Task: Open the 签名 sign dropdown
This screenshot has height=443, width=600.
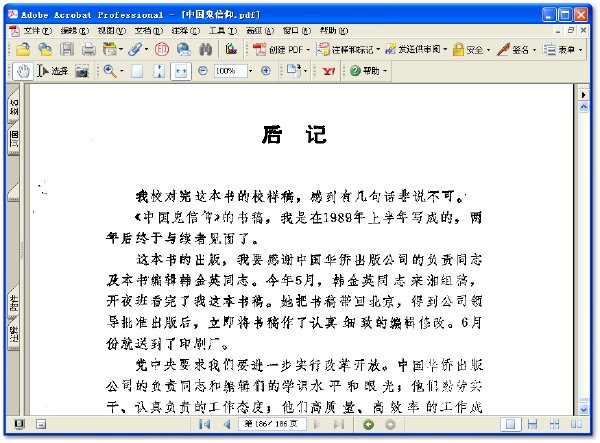Action: coord(516,49)
